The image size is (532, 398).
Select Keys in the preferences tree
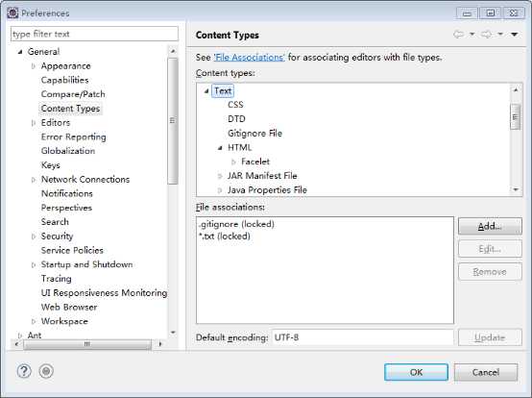pos(51,165)
